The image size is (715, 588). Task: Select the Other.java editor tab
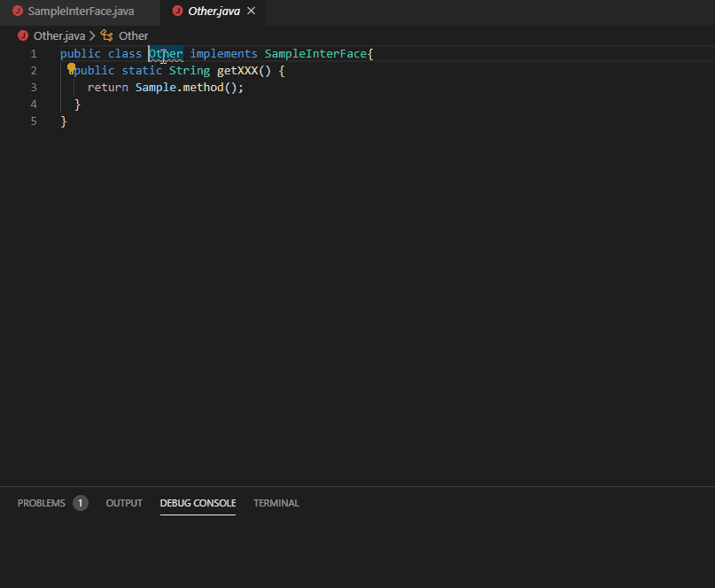pos(213,12)
